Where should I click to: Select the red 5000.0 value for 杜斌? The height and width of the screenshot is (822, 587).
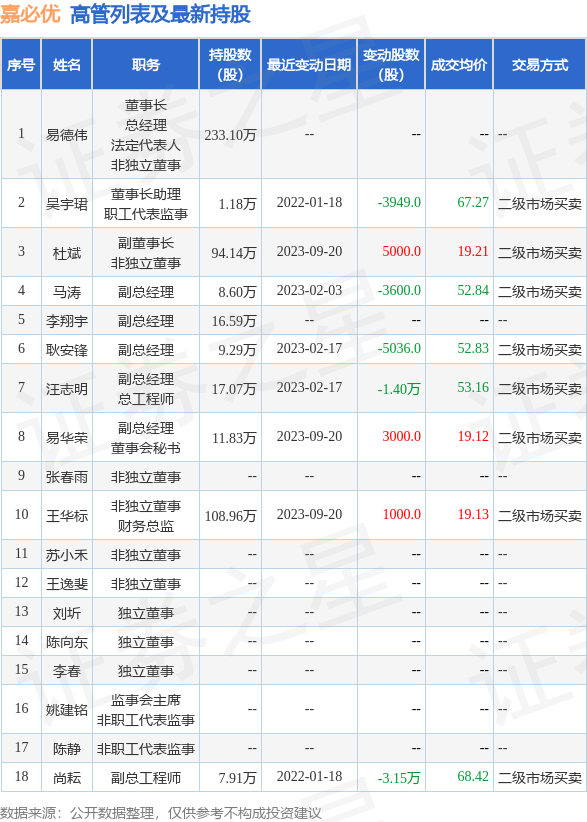tap(401, 252)
